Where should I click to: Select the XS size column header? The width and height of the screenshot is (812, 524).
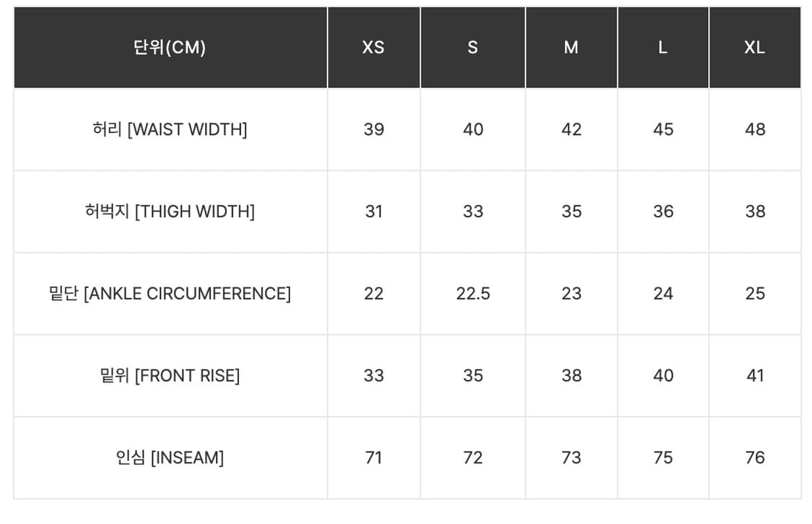coord(373,48)
